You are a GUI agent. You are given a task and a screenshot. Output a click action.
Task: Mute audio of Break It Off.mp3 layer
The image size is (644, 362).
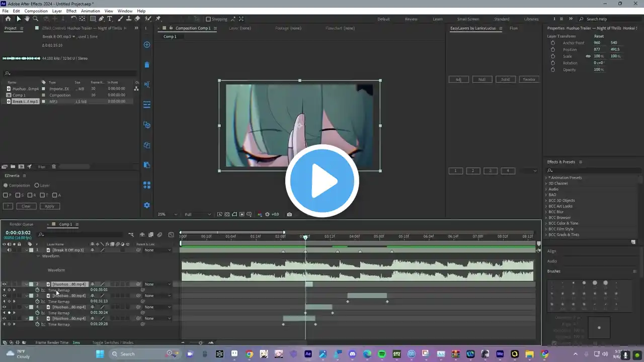coord(9,250)
